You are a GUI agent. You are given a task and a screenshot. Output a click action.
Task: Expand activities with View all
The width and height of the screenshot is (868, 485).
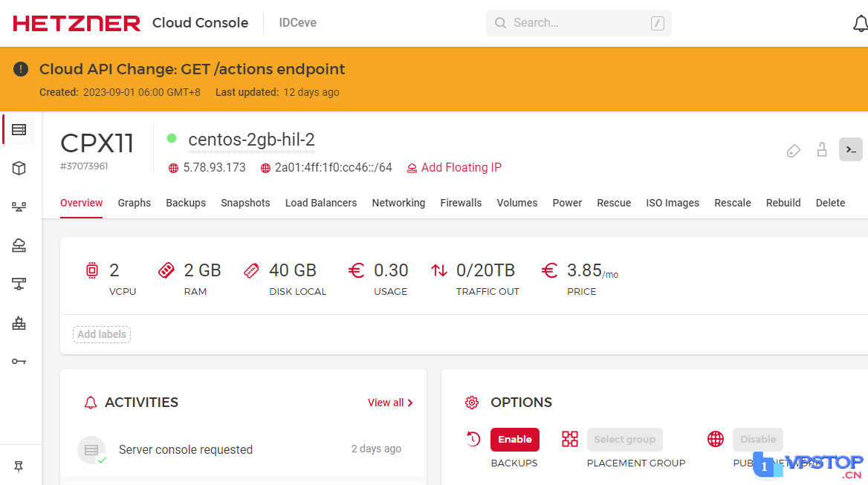click(x=390, y=403)
